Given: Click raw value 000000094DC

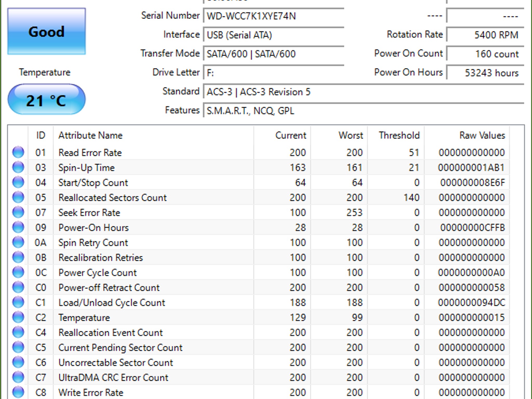Looking at the screenshot, I should [471, 303].
